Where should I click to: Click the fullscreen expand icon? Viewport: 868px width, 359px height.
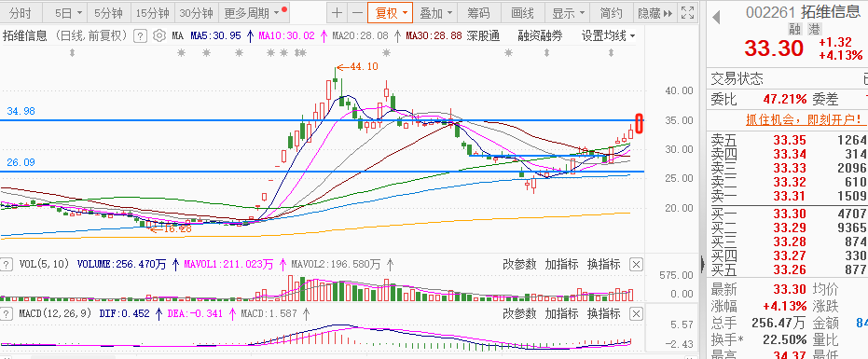pyautogui.click(x=687, y=13)
